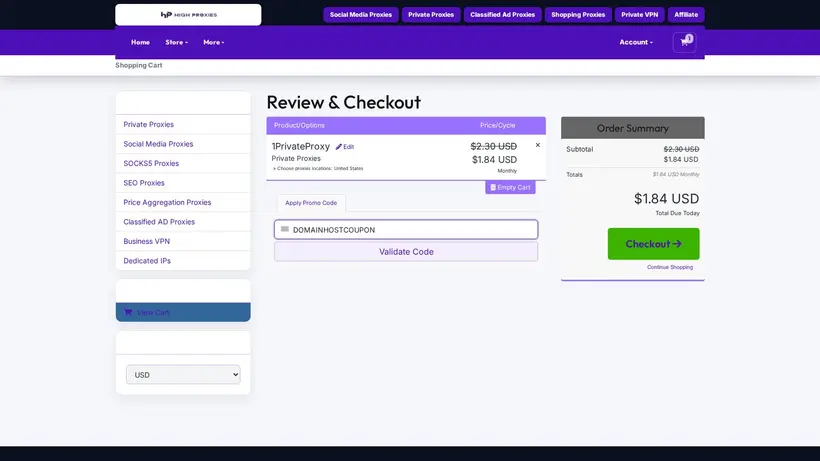Click the Shopping Cart breadcrumb text
Viewport: 820px width, 461px height.
139,65
